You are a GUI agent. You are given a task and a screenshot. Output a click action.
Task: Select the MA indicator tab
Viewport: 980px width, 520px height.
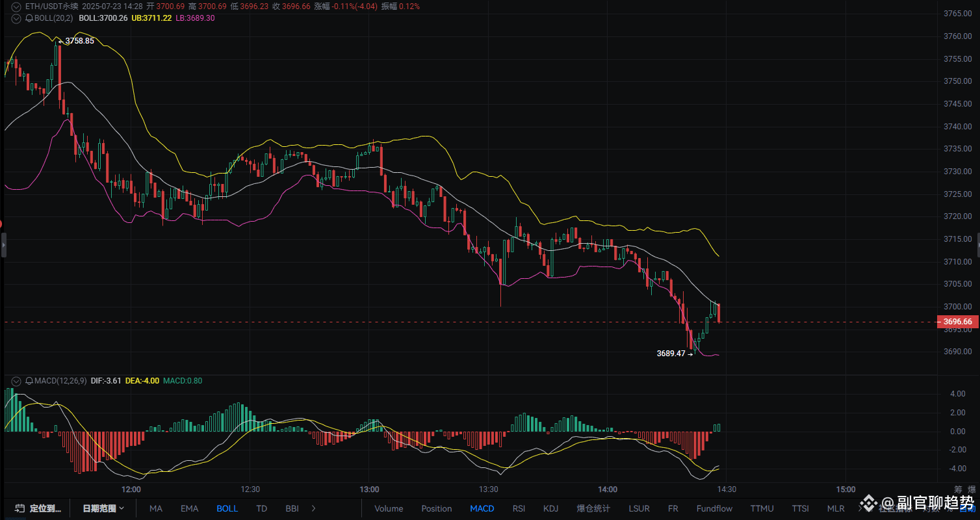tap(156, 508)
